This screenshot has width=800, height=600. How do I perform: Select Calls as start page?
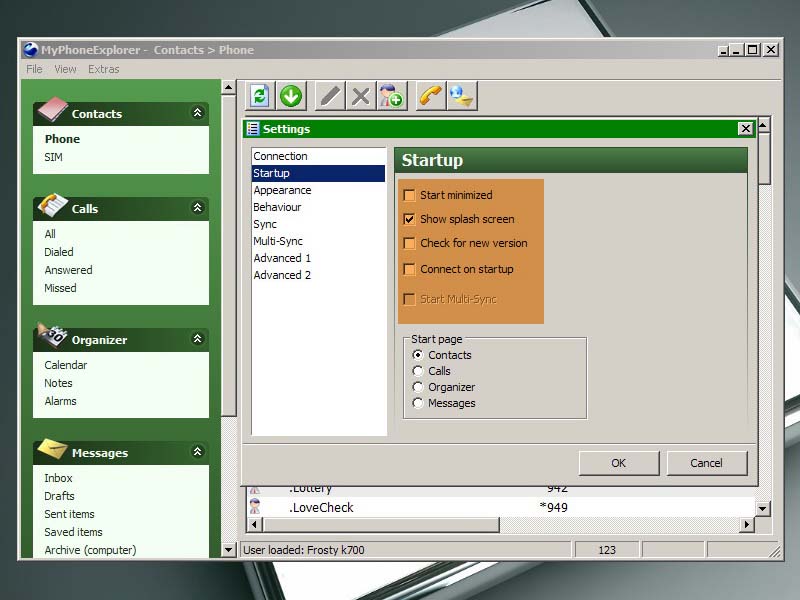[x=418, y=371]
